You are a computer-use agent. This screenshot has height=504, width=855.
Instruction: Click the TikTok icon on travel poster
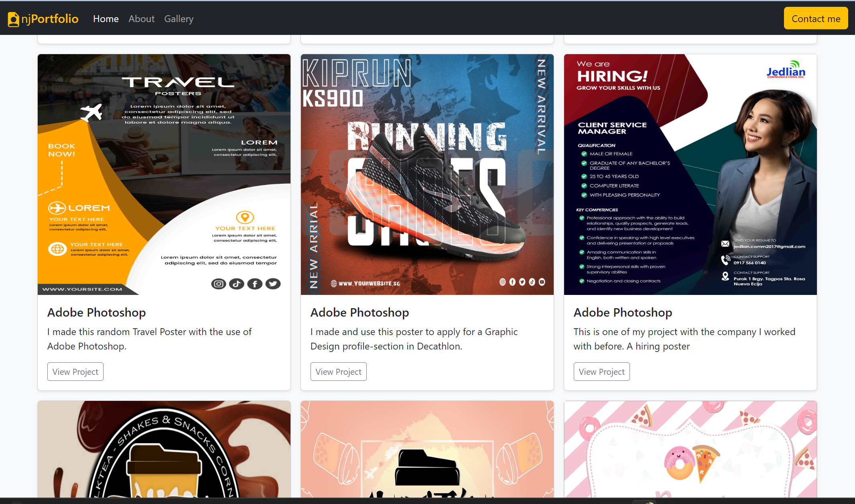point(237,284)
